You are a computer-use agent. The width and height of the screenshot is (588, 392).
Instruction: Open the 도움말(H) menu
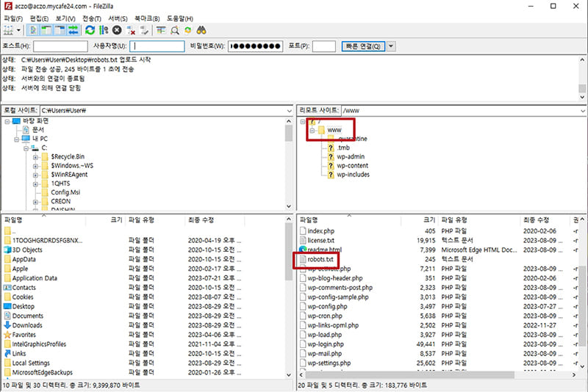tap(180, 18)
